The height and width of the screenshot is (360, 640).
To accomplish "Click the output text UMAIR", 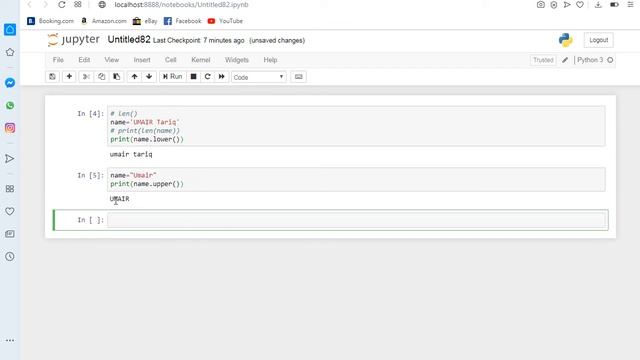I will point(120,199).
